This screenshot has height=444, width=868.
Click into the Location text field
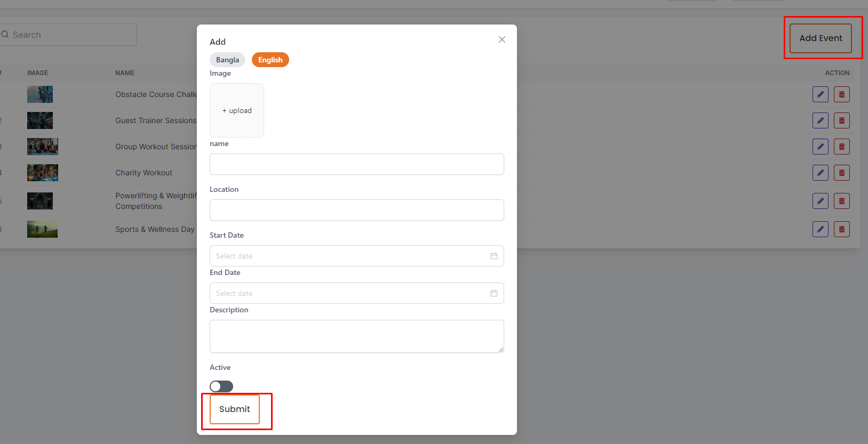click(x=356, y=210)
